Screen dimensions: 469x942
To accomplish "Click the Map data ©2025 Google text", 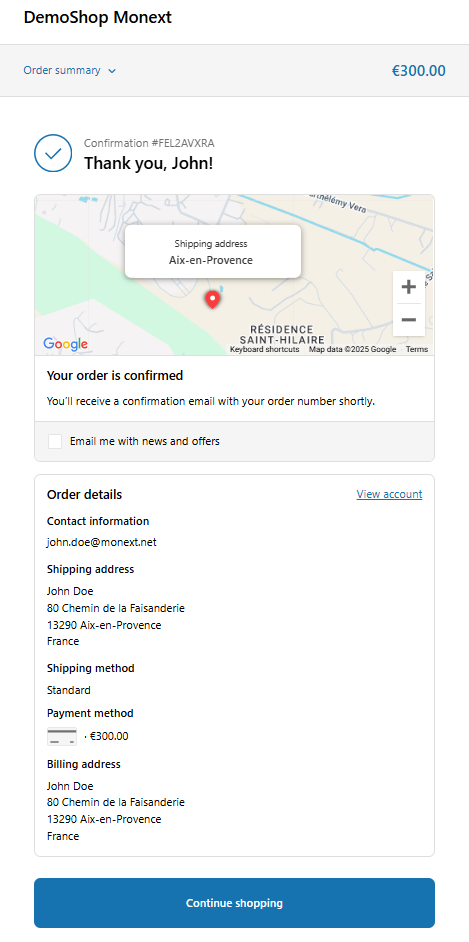I will coord(353,350).
